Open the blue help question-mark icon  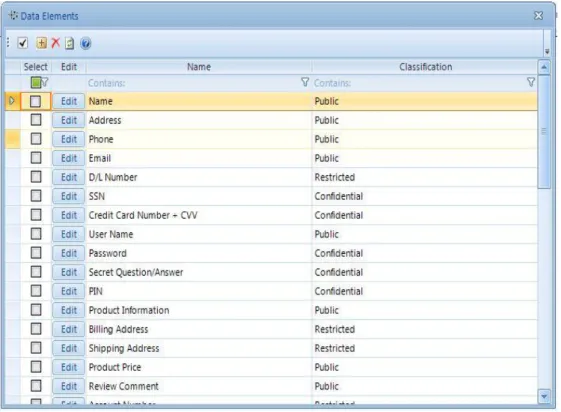(86, 43)
